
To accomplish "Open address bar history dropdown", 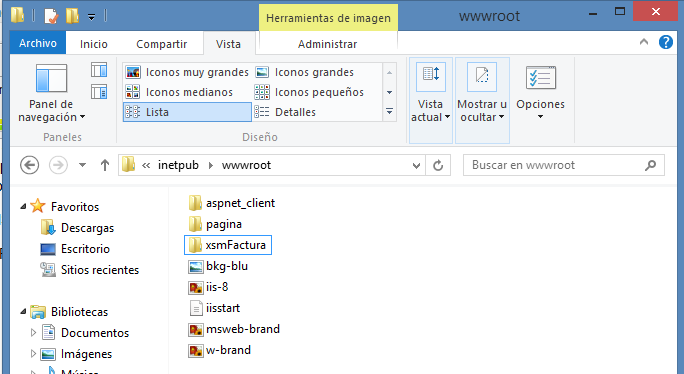I will [x=416, y=165].
